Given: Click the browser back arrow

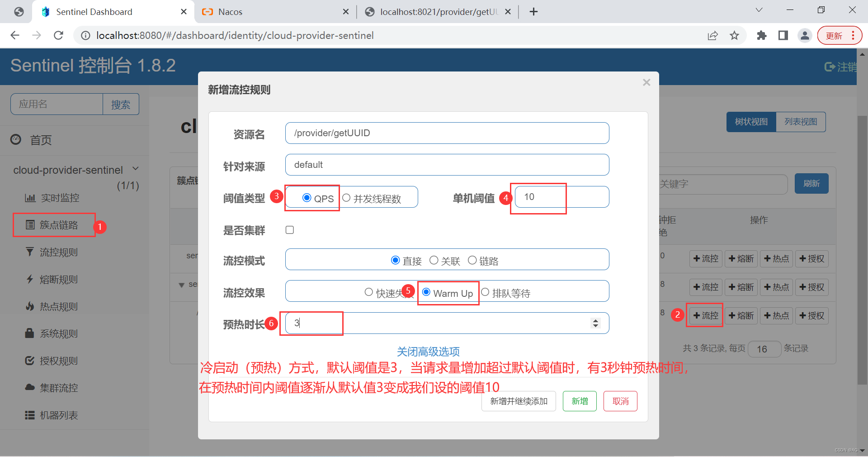Looking at the screenshot, I should pos(15,35).
